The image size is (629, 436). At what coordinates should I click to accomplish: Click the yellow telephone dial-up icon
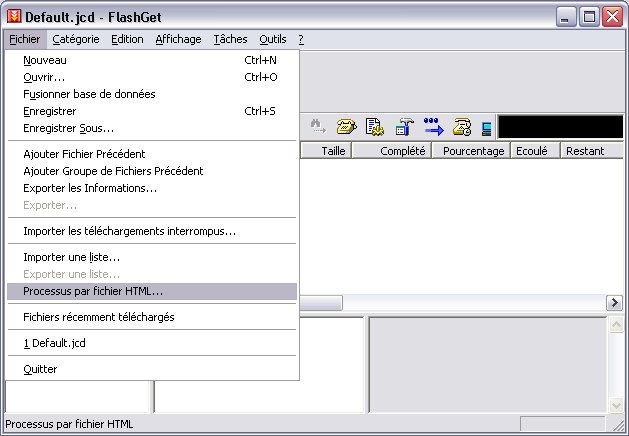pyautogui.click(x=346, y=127)
